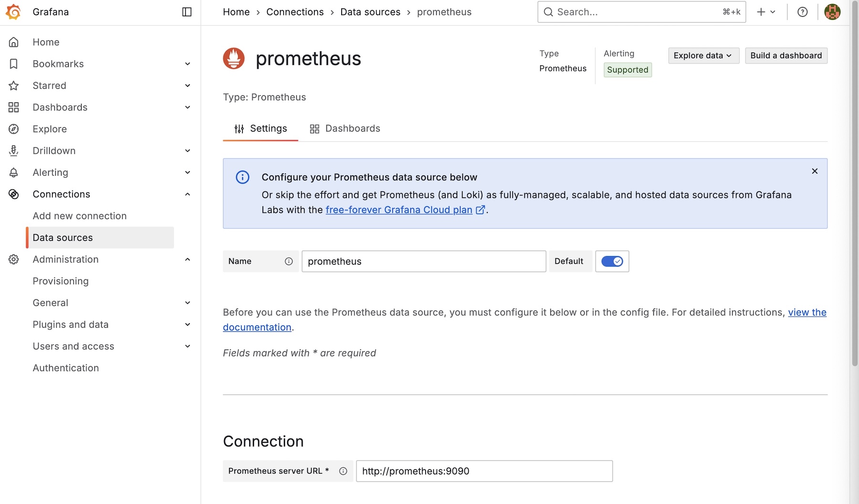Toggle the Default data source switch

(x=612, y=261)
